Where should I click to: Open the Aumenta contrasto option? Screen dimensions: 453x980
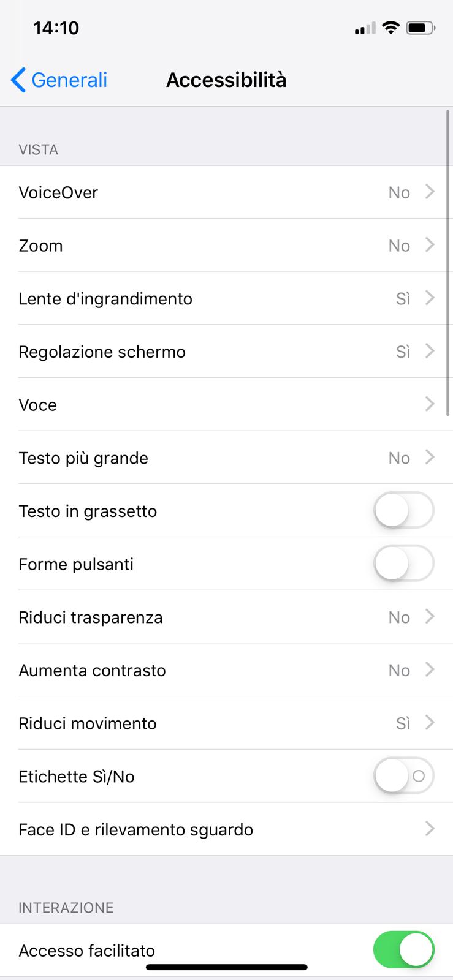tap(226, 670)
